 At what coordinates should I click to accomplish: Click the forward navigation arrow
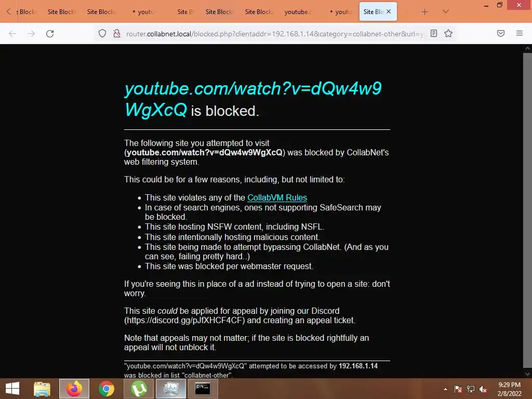click(x=31, y=34)
